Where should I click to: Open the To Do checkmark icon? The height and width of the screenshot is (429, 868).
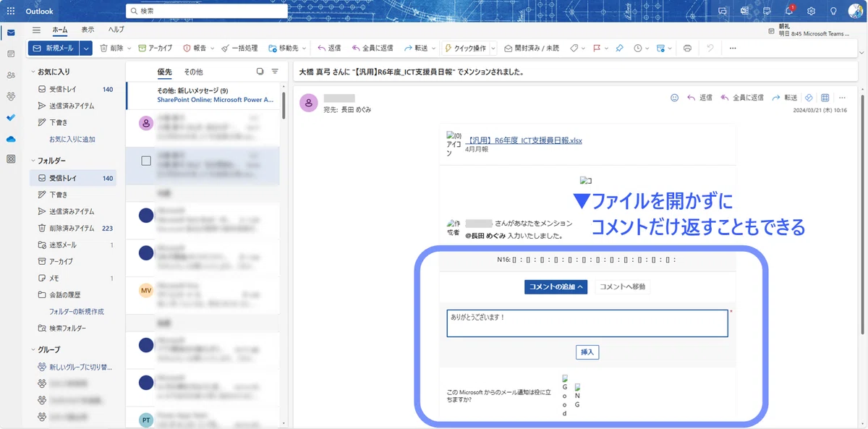point(10,117)
